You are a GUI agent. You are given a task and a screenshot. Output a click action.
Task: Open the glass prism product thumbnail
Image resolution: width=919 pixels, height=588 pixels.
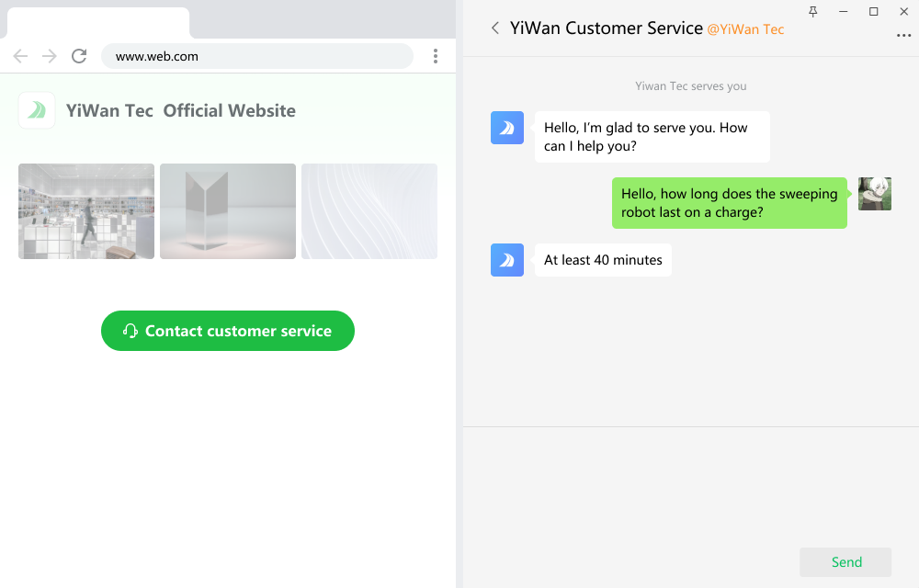(228, 211)
